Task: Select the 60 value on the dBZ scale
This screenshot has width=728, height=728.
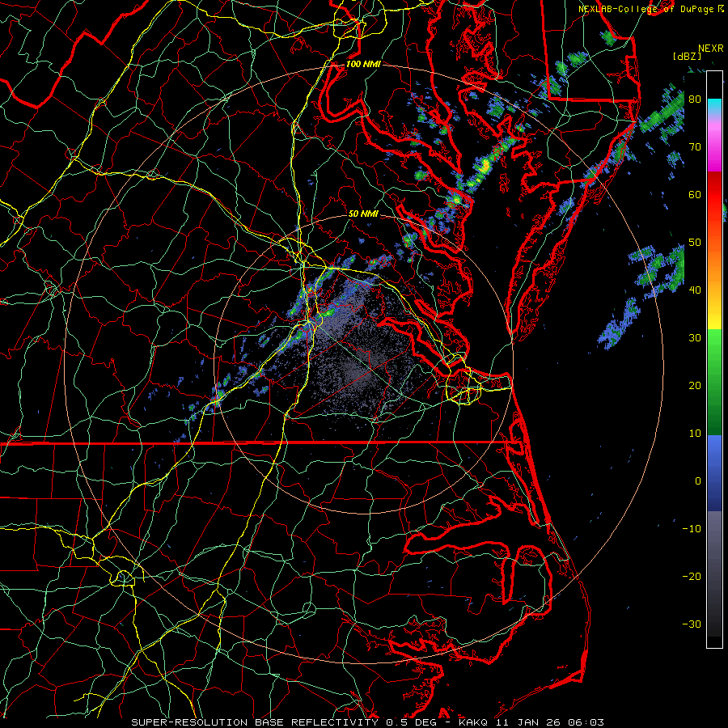Action: [x=695, y=194]
